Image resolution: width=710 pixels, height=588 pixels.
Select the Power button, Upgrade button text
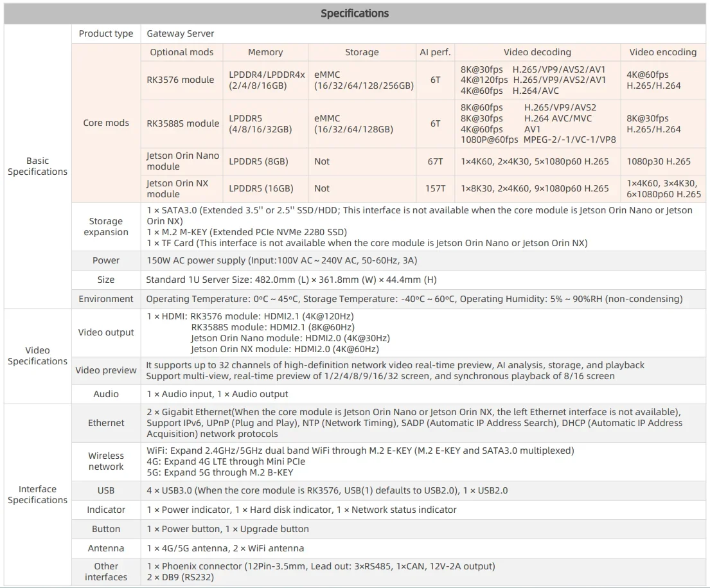pos(227,529)
